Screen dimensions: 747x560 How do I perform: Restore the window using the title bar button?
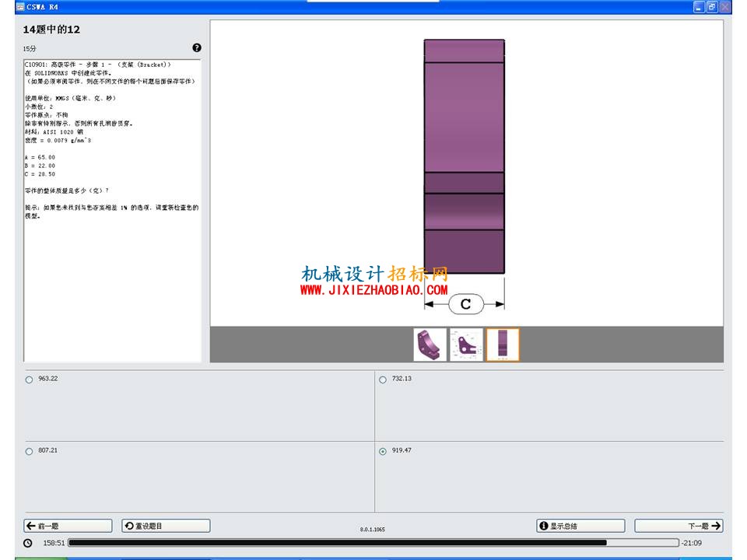(x=712, y=7)
